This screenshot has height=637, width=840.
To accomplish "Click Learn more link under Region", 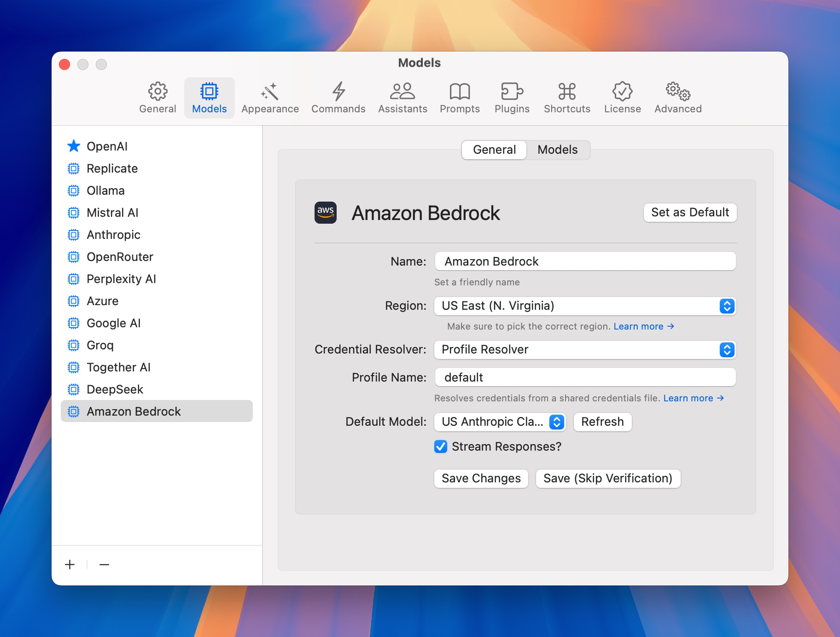I will pos(643,326).
